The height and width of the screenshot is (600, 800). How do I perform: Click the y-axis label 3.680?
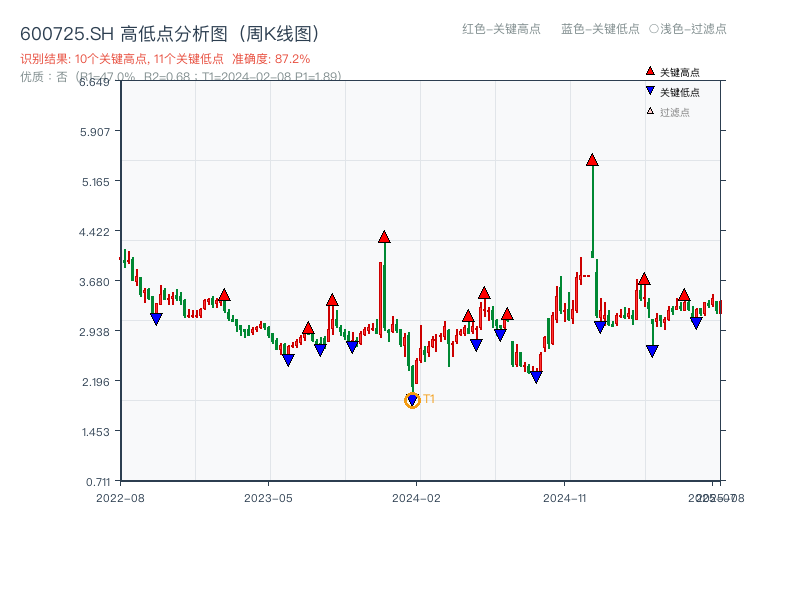tap(95, 282)
